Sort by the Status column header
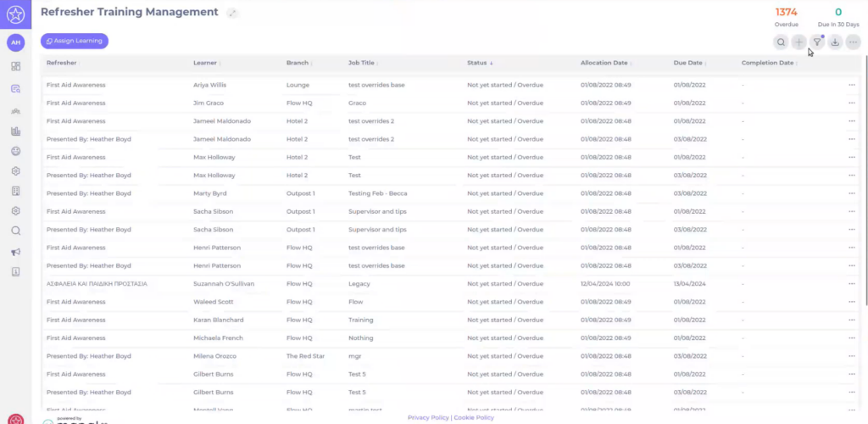 click(x=480, y=63)
